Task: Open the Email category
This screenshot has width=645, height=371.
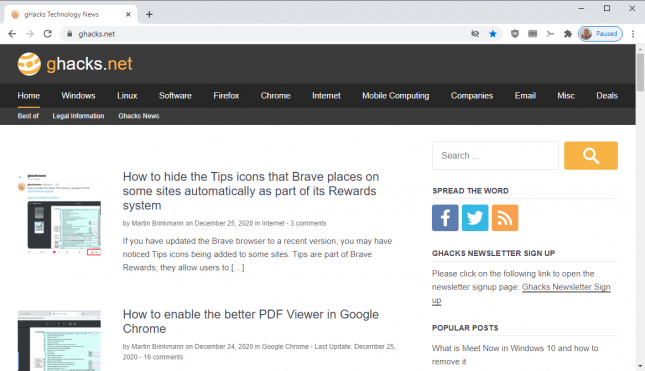Action: [525, 95]
